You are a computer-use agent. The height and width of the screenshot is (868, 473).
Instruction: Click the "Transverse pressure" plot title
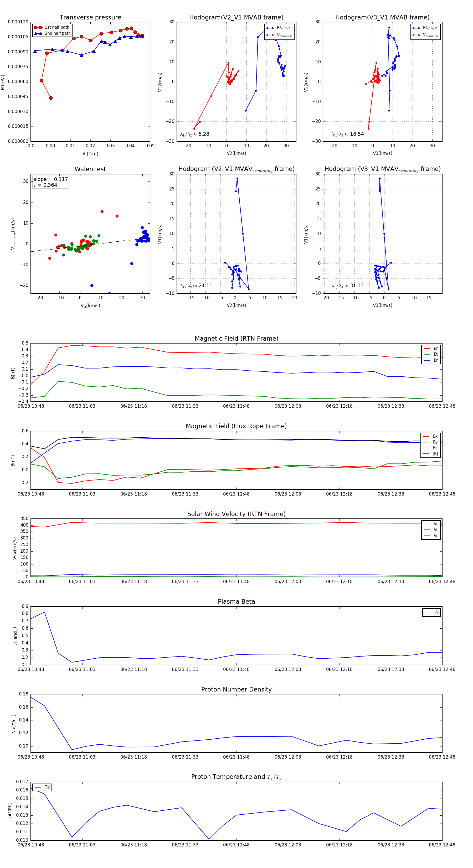[x=90, y=18]
